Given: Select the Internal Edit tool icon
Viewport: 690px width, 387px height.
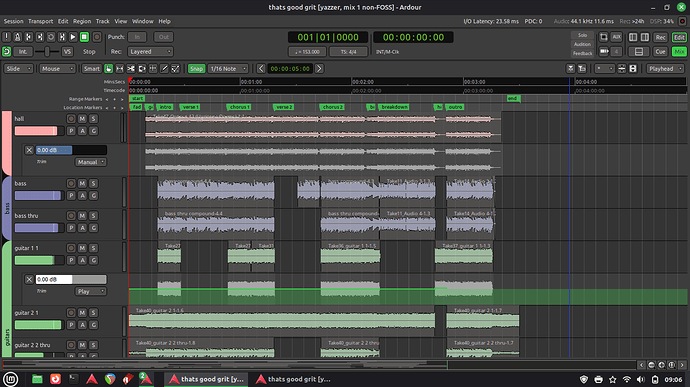Looking at the screenshot, I should [175, 69].
